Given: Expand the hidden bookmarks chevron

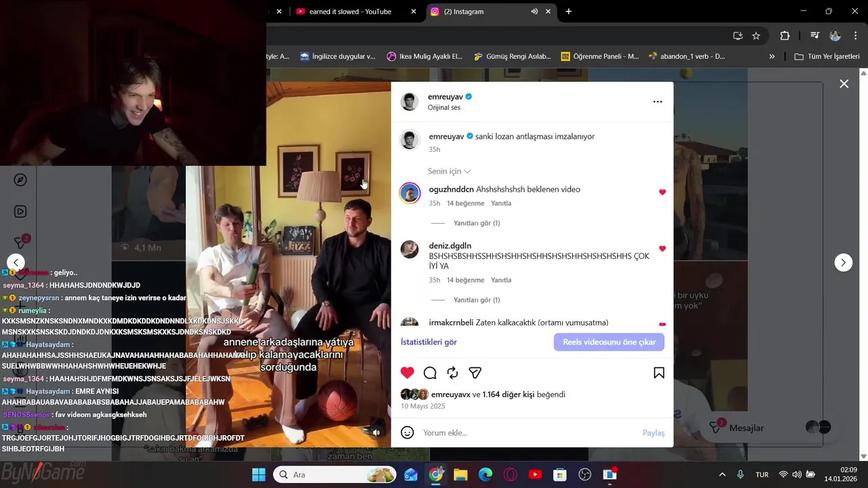Looking at the screenshot, I should 772,56.
